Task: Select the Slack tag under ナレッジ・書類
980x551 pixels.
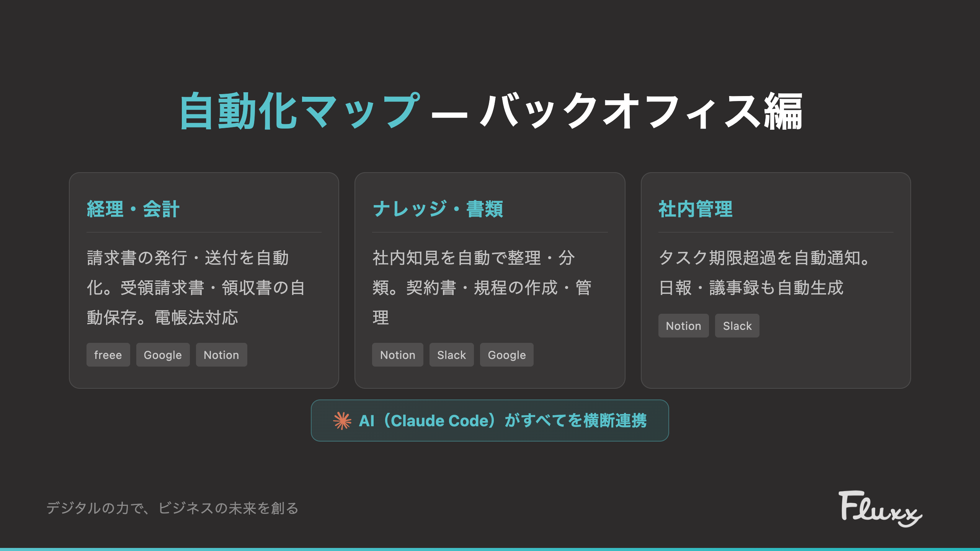Action: (451, 354)
